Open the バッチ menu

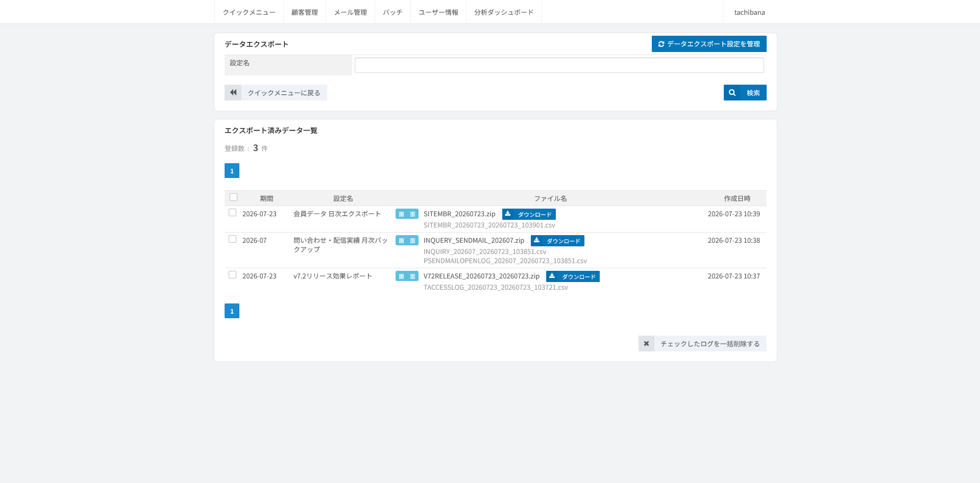click(393, 12)
